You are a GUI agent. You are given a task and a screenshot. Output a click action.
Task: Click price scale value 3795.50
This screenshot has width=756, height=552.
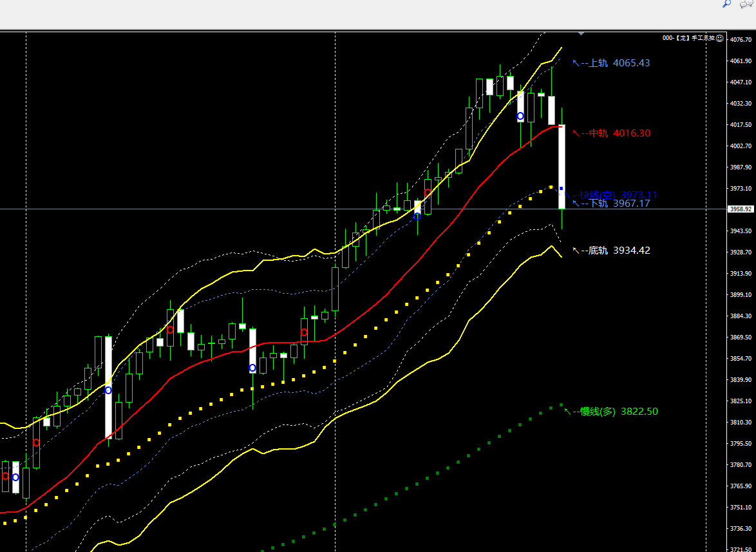(x=741, y=443)
